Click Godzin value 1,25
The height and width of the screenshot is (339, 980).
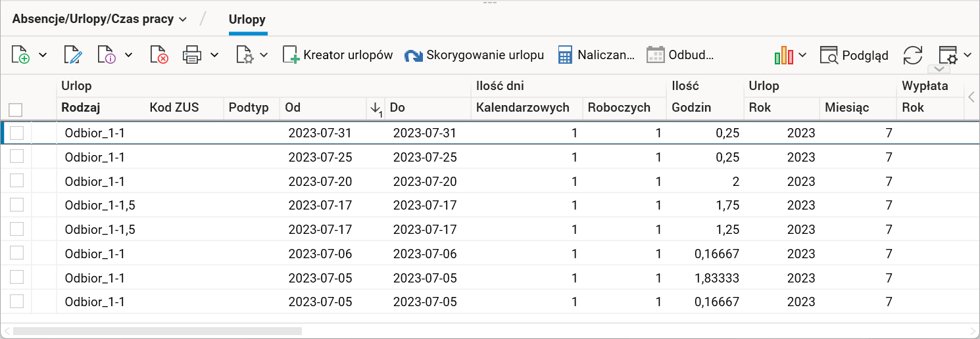point(727,230)
